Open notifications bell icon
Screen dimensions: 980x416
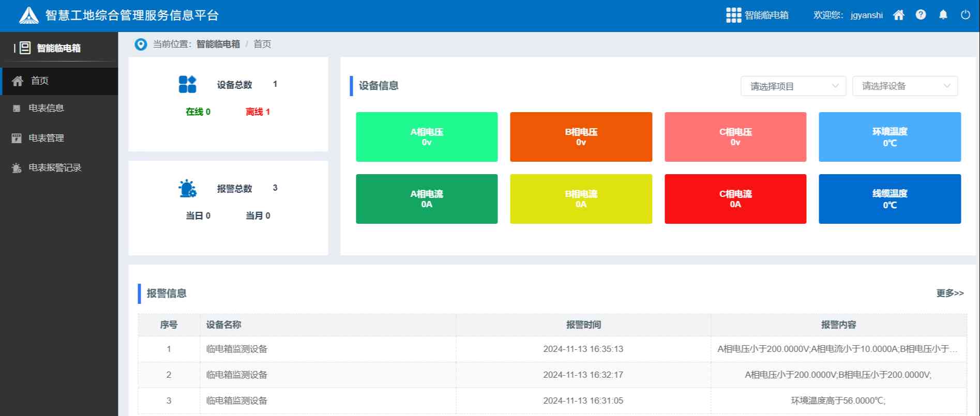click(x=943, y=15)
